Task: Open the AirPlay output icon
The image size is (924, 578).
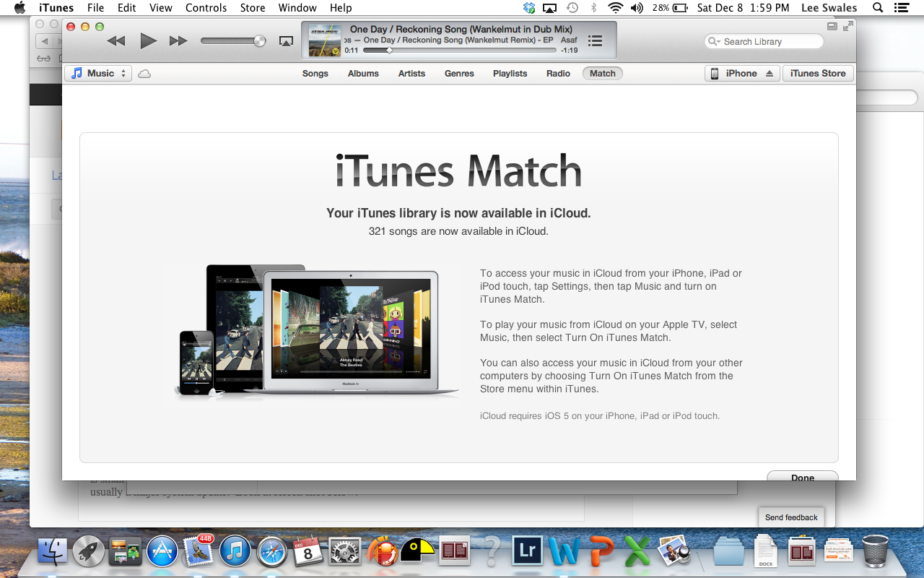Action: point(286,41)
